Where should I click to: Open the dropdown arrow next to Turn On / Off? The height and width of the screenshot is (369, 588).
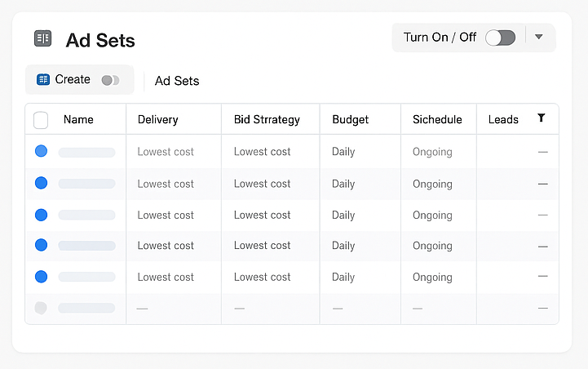point(539,38)
